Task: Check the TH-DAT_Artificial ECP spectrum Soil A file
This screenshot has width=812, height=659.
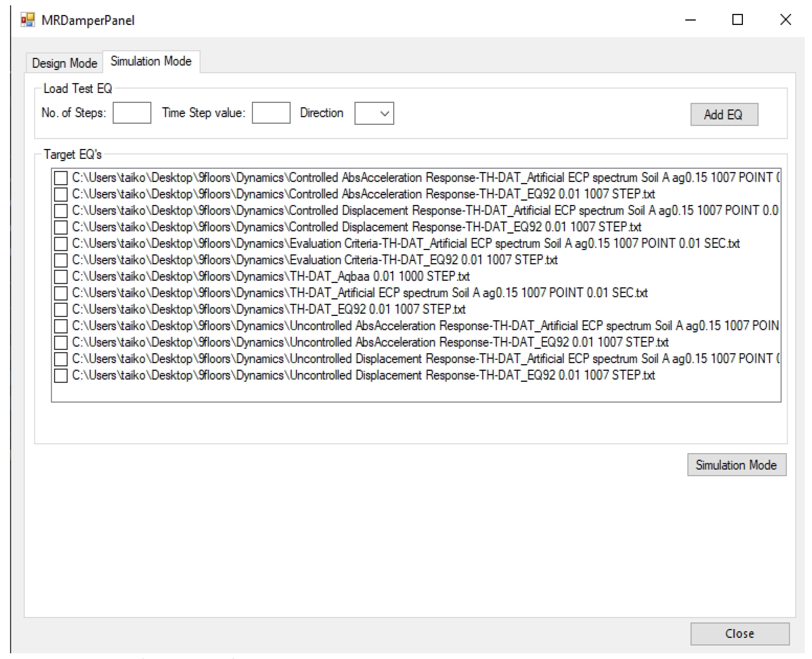Action: [61, 293]
